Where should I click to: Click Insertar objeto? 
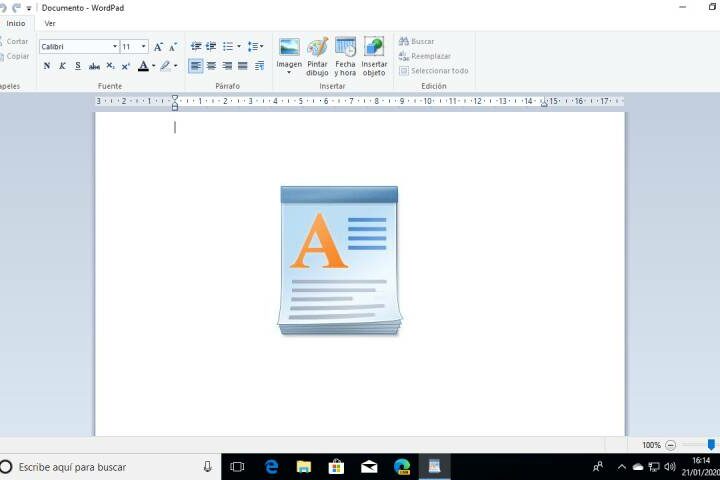tap(374, 56)
